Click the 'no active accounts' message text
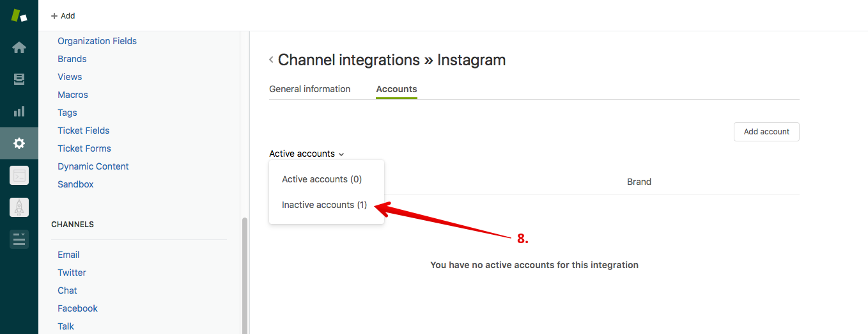Screen dimensions: 868x334 pos(534,265)
